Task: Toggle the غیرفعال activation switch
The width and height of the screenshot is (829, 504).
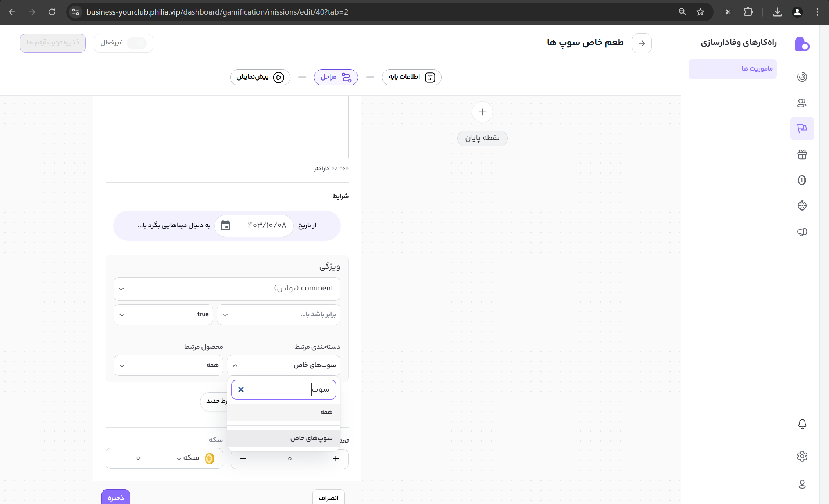Action: 137,43
